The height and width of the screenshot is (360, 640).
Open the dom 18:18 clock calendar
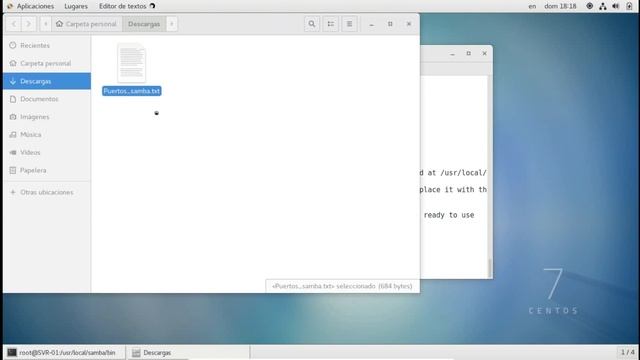(x=560, y=6)
